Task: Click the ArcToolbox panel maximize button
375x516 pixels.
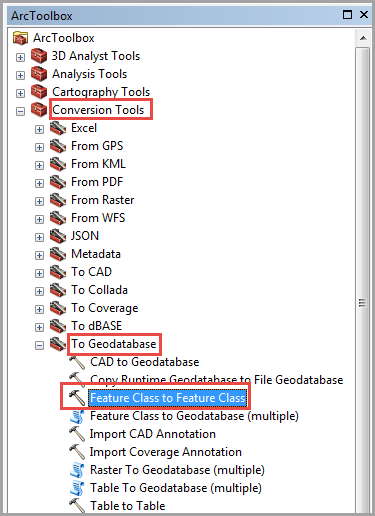Action: click(347, 15)
